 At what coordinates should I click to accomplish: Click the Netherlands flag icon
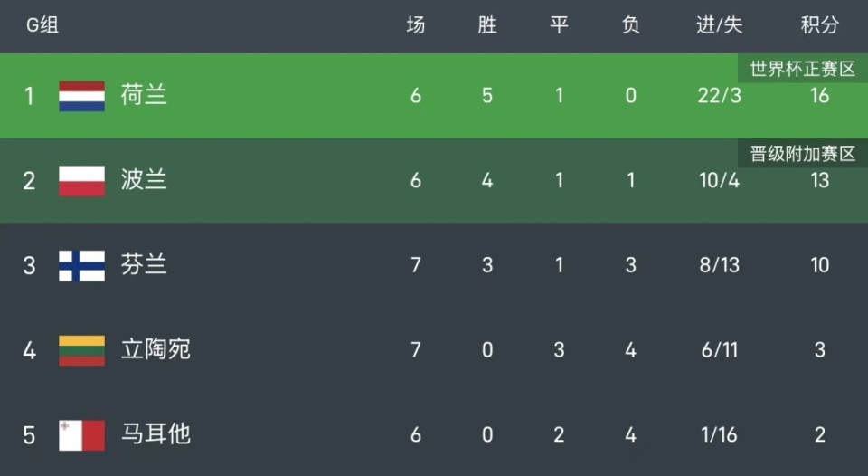coord(82,96)
